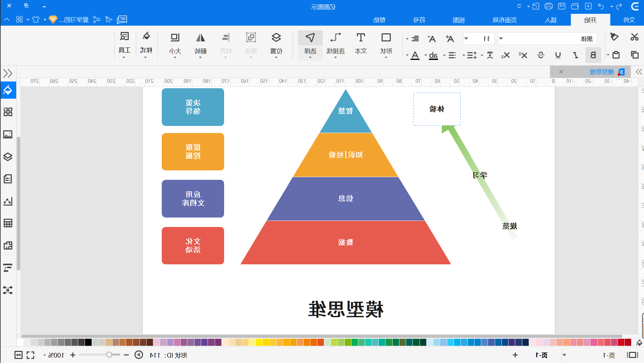This screenshot has height=363, width=644.
Task: Click the zoom slider handle
Action: 109,355
